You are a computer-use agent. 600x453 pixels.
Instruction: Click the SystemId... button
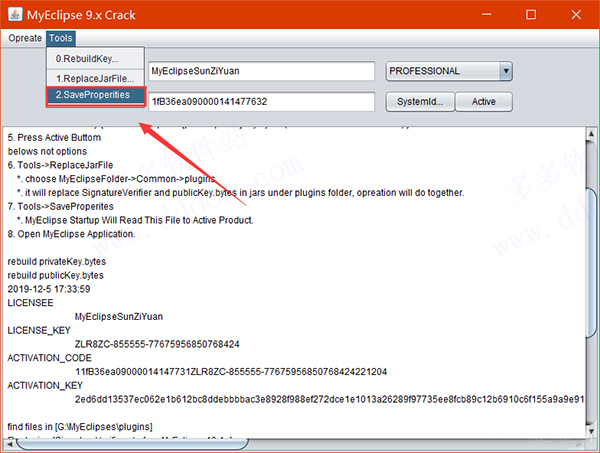tap(420, 102)
